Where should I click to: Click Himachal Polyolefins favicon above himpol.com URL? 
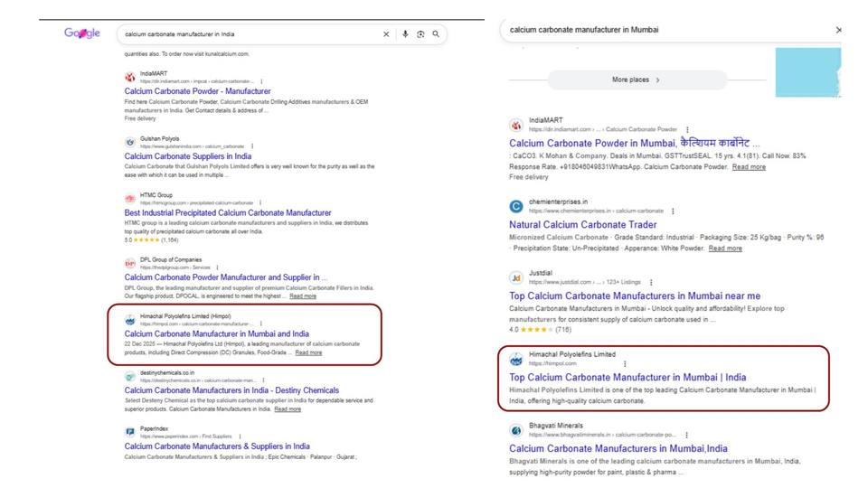(x=516, y=359)
